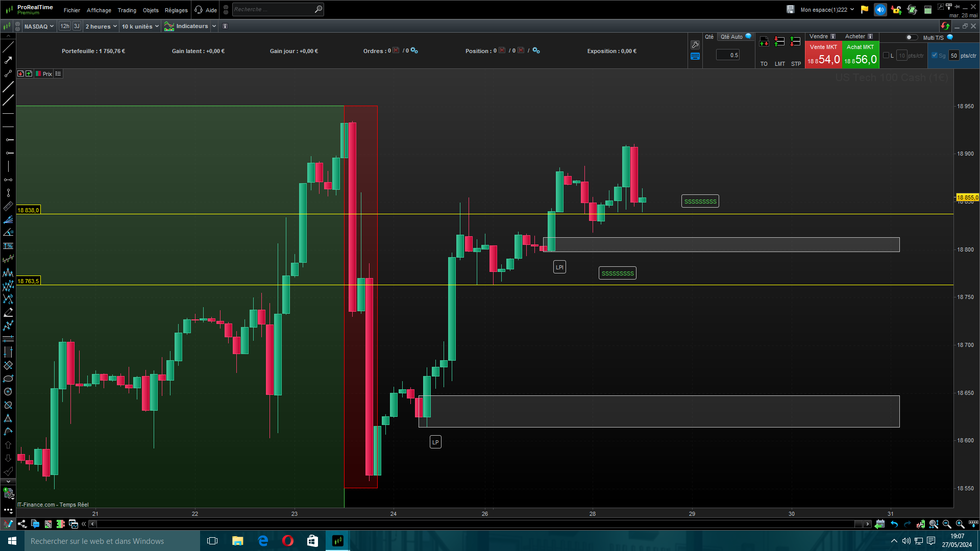Open trading settings wrench icon

pos(695,44)
